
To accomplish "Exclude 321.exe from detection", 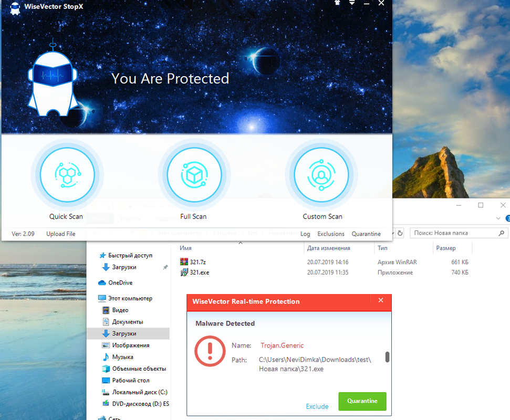I will (317, 406).
